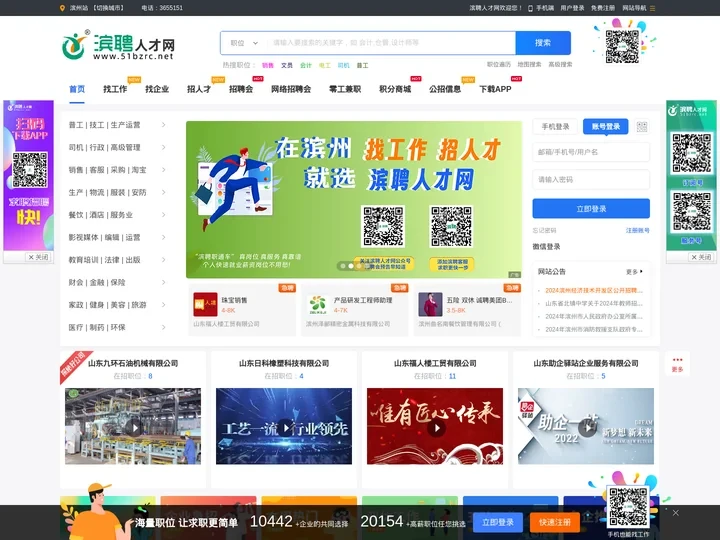Open 高级搜索 link
Image resolution: width=720 pixels, height=540 pixels.
[x=560, y=64]
